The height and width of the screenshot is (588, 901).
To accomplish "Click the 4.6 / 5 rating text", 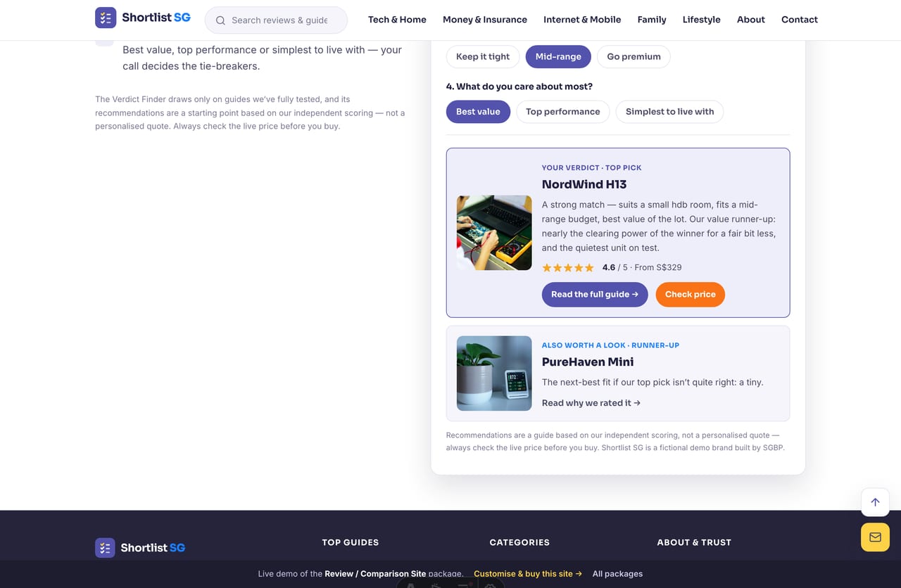I will tap(615, 267).
